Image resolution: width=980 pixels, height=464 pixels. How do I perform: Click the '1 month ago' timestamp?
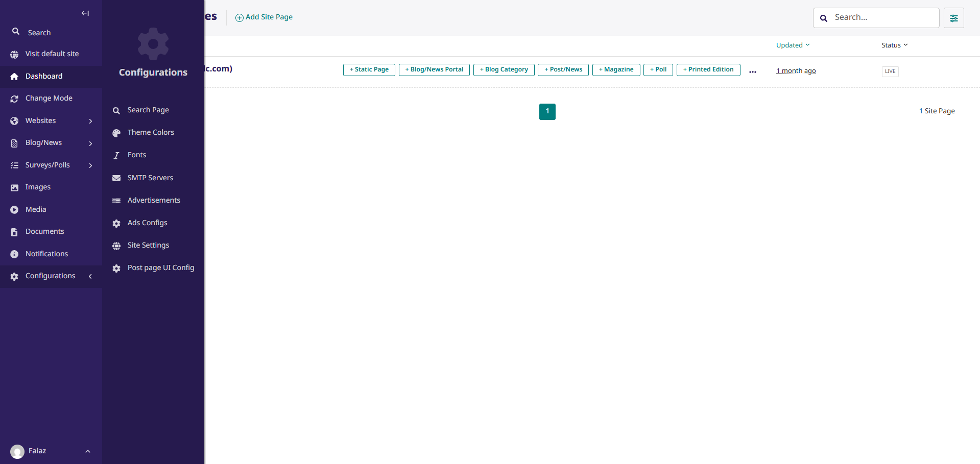click(796, 71)
